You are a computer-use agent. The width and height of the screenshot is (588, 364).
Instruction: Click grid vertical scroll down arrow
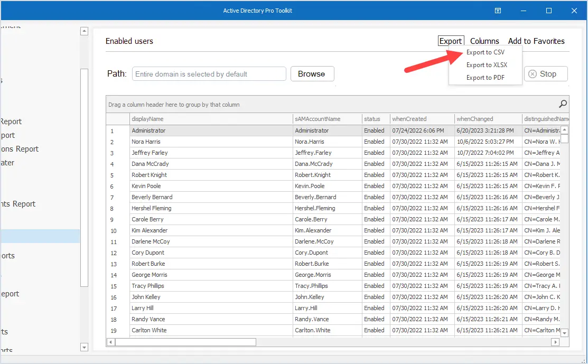click(x=564, y=332)
